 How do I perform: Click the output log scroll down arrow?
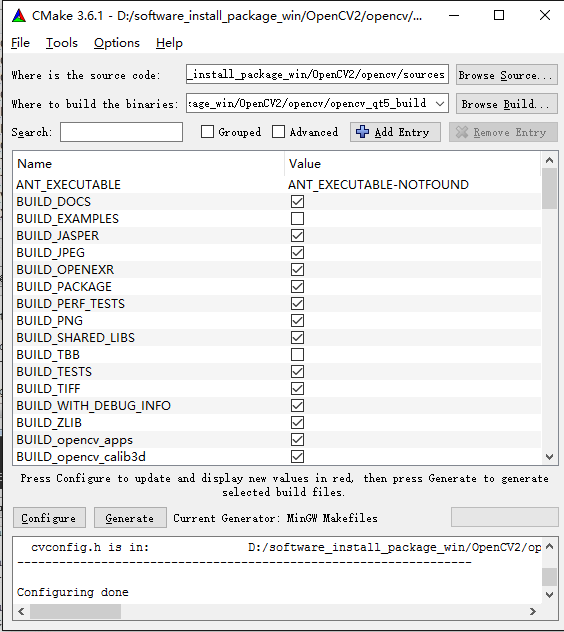pyautogui.click(x=549, y=595)
